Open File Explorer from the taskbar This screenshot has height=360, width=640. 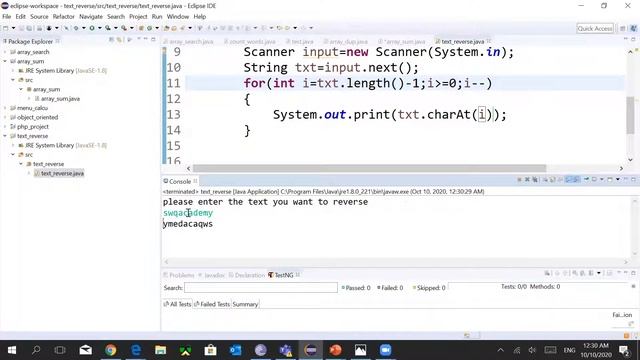click(x=160, y=350)
